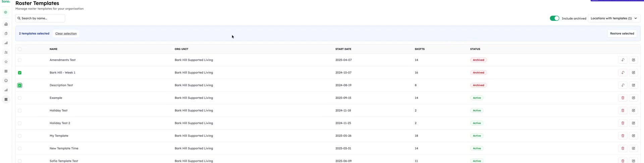Click the star icon in left sidebar
The image size is (644, 163).
[6, 62]
